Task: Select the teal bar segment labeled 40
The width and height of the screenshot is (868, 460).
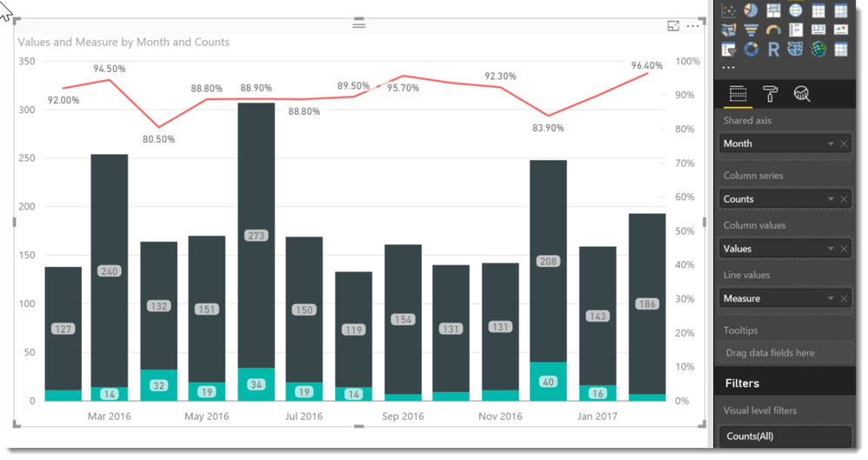Action: tap(548, 382)
